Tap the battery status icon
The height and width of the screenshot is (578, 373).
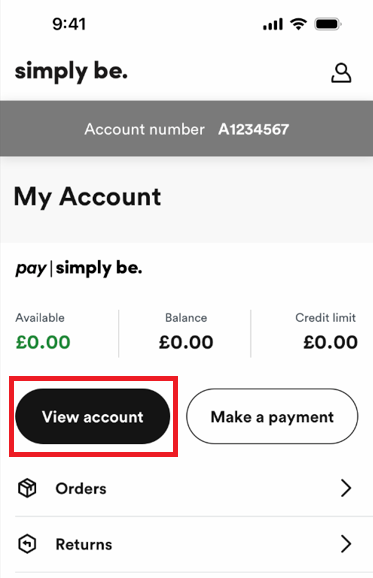coord(328,24)
